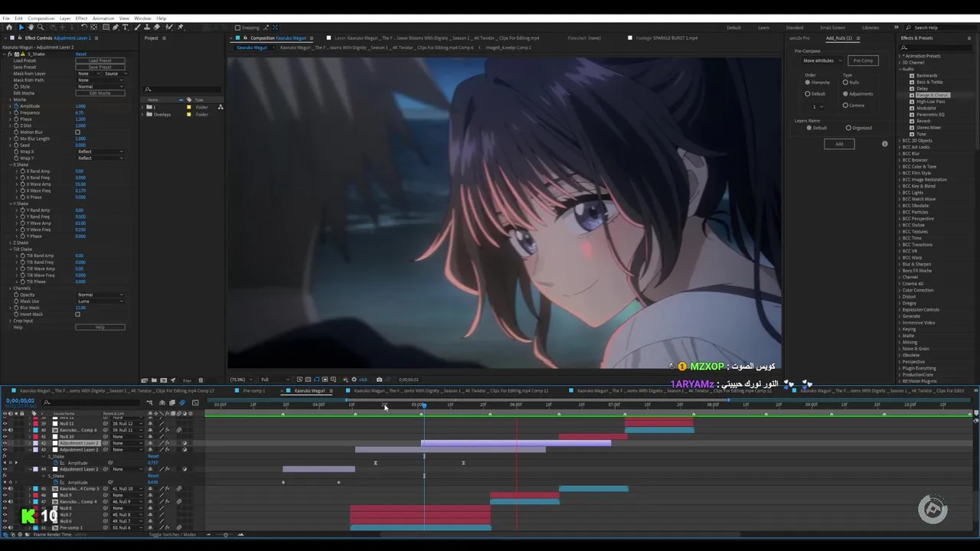Select the Type (T) tool
Viewport: 980px width, 551px height.
(x=125, y=28)
